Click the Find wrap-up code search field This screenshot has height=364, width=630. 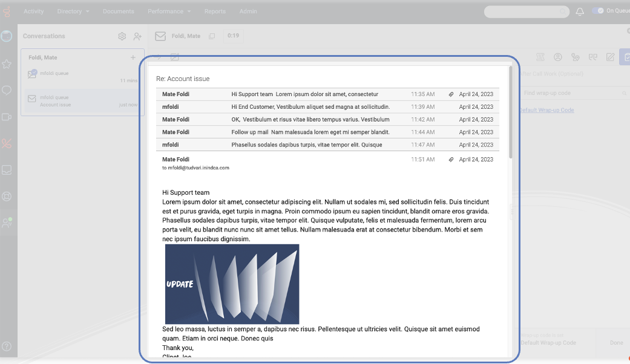[x=572, y=93]
